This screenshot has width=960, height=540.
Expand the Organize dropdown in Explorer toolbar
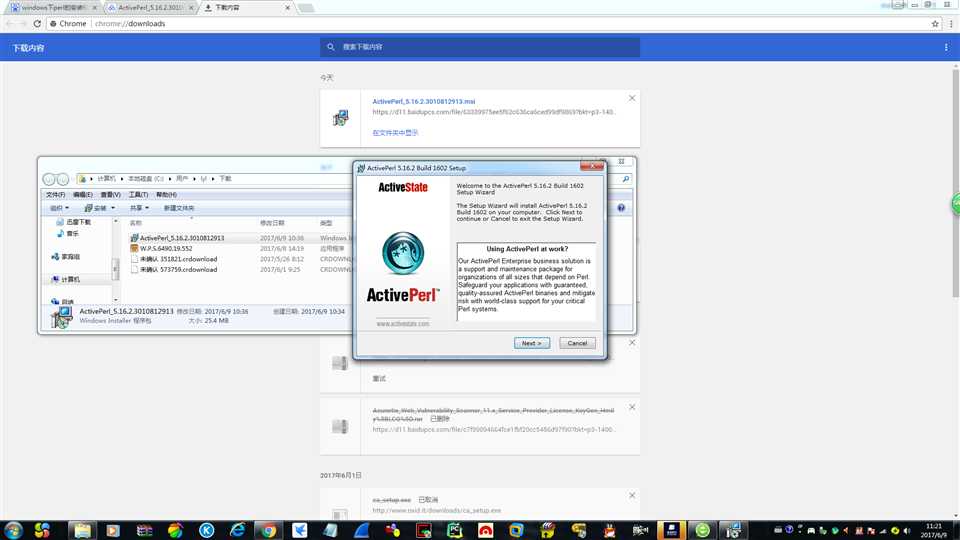tap(59, 208)
